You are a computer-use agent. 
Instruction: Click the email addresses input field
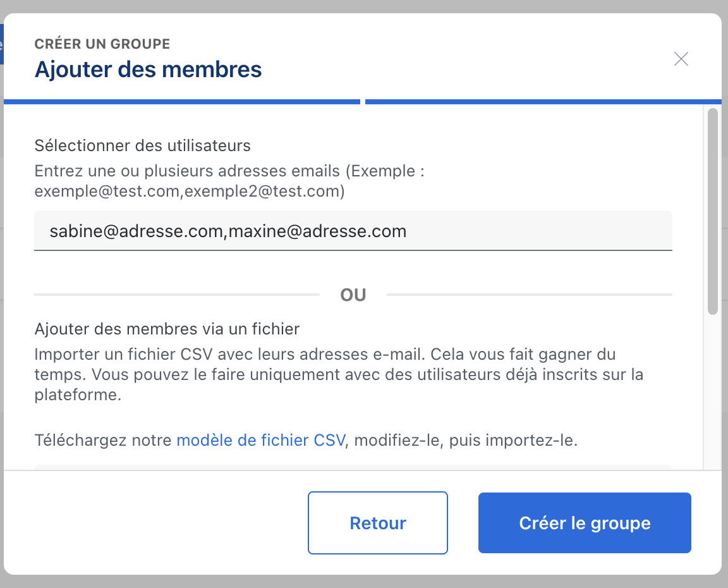tap(353, 231)
